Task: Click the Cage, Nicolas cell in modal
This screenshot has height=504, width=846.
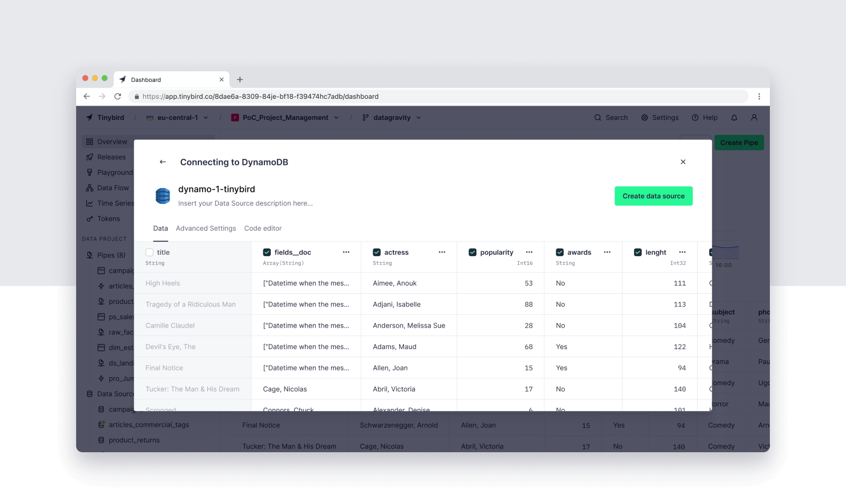Action: click(x=306, y=389)
